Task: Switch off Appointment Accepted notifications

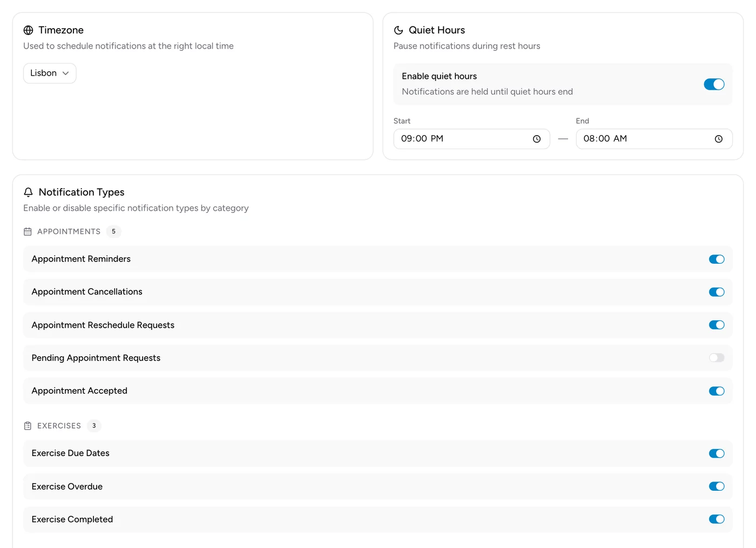Action: [x=717, y=391]
